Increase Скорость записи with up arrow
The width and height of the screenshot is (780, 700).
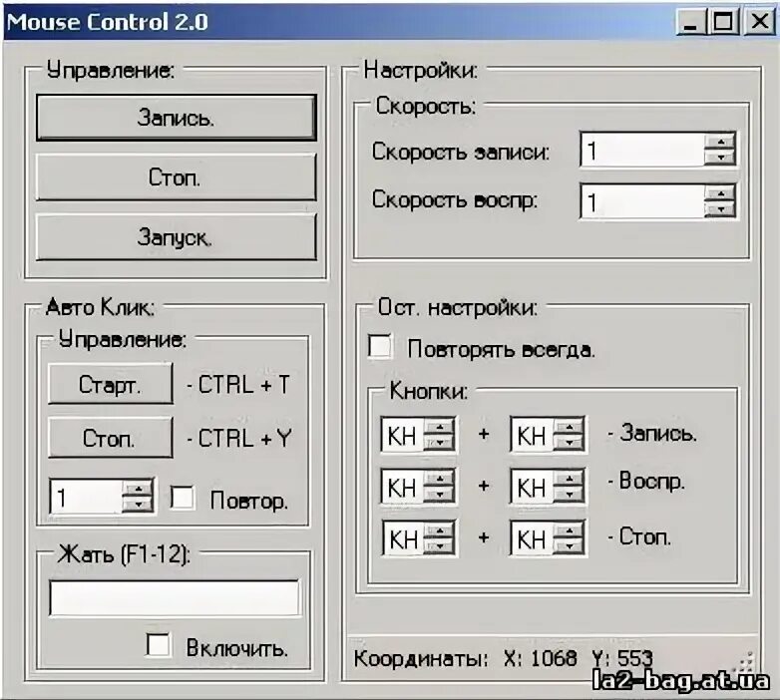tap(720, 142)
